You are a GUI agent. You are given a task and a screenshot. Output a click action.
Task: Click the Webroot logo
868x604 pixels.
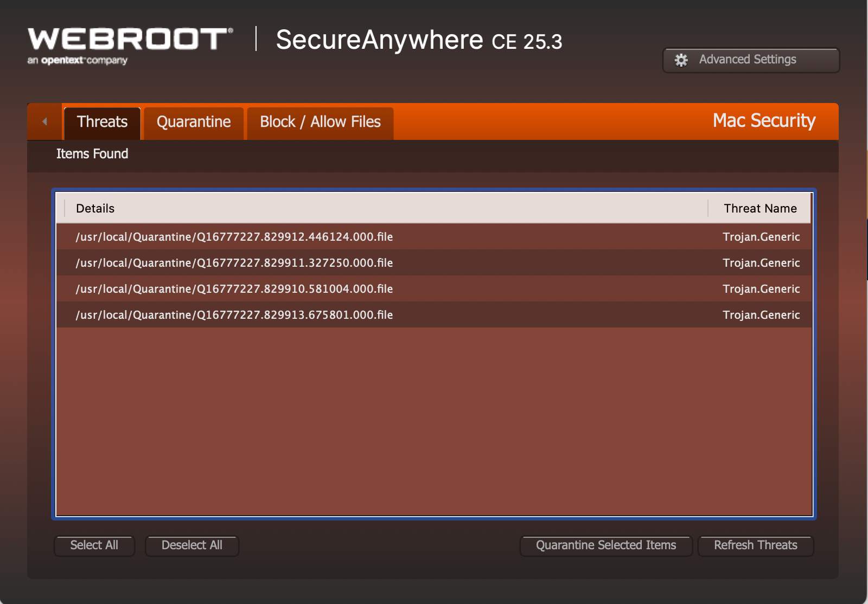[130, 46]
